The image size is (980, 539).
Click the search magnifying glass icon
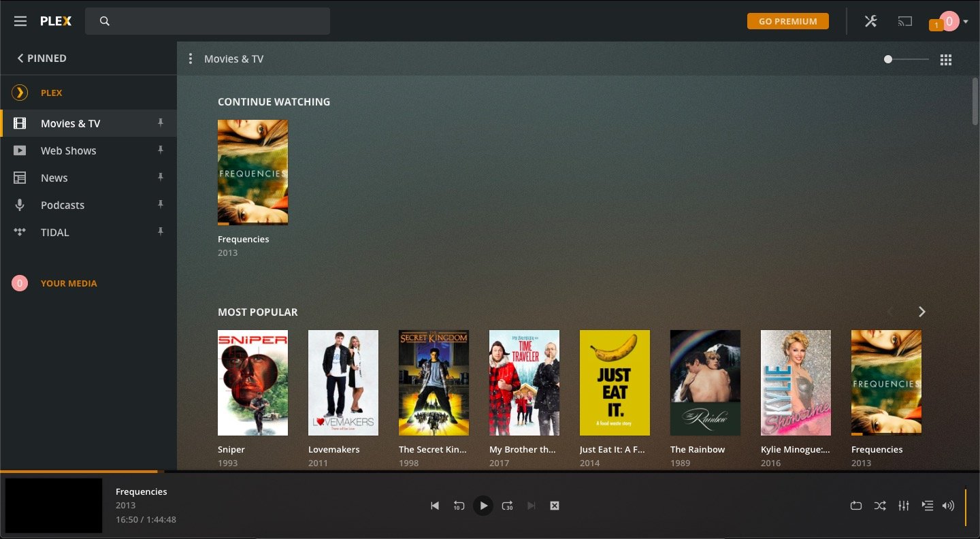tap(104, 21)
